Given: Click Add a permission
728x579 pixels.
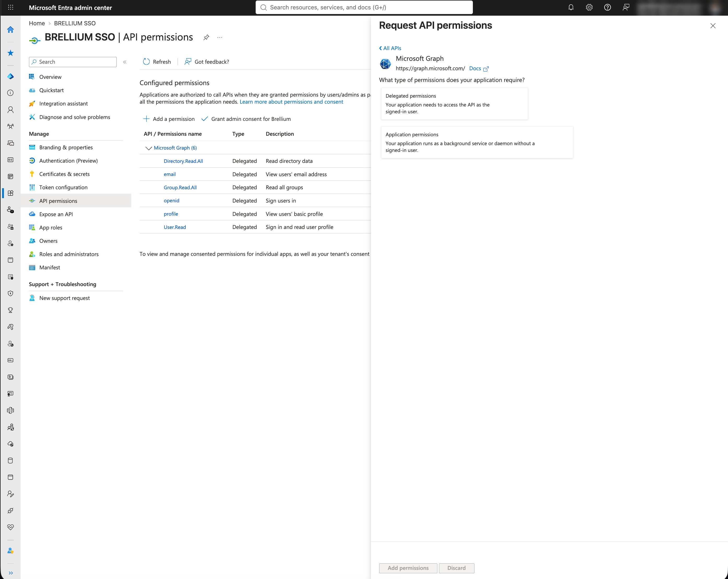Looking at the screenshot, I should coord(169,119).
